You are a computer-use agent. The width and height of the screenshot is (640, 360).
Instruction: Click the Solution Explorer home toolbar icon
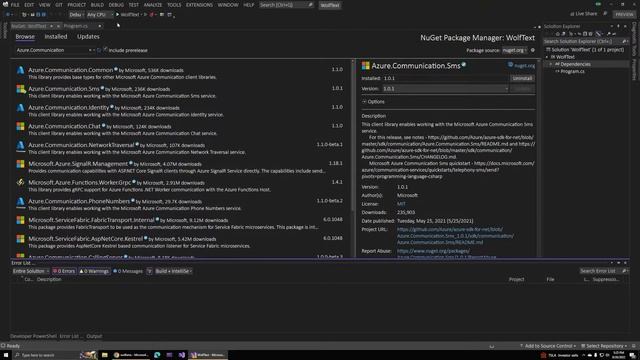point(558,34)
